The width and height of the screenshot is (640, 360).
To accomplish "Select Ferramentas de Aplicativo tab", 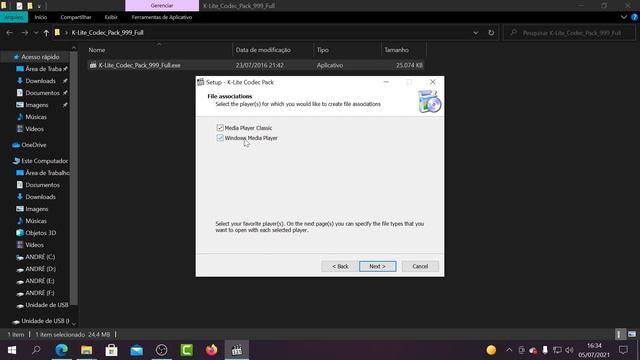I will click(162, 17).
